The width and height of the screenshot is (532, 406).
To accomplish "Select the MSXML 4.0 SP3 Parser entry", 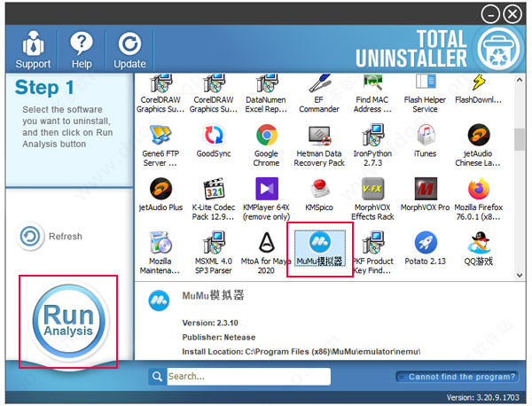I will coord(214,253).
